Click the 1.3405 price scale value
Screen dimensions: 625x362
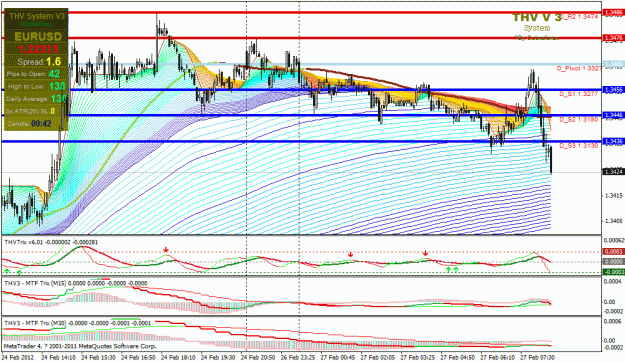(x=614, y=221)
